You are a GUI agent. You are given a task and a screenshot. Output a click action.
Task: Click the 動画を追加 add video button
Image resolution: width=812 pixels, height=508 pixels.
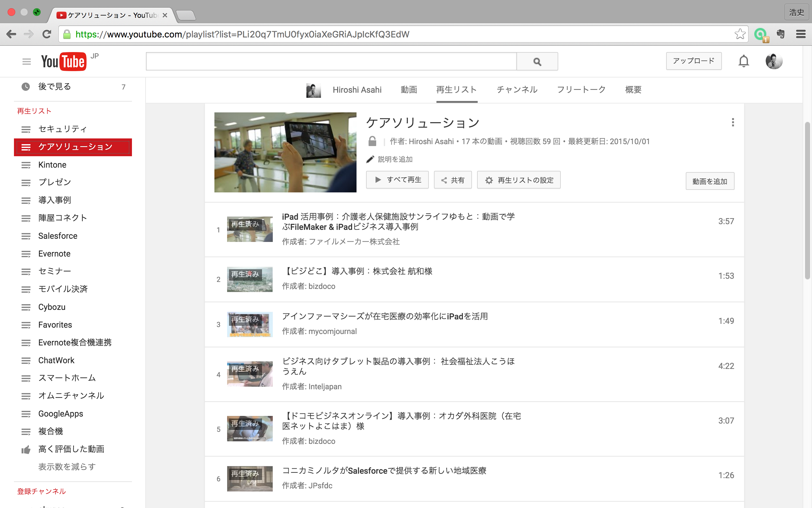[x=710, y=181]
